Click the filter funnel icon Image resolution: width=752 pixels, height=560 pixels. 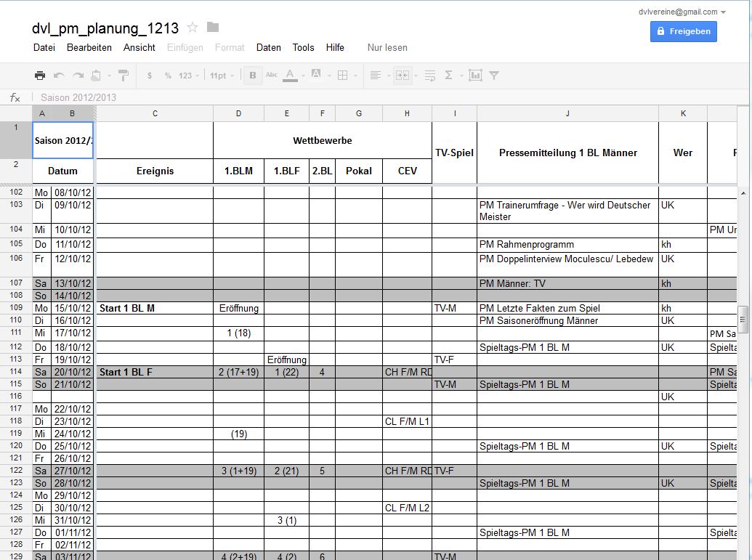coord(494,75)
